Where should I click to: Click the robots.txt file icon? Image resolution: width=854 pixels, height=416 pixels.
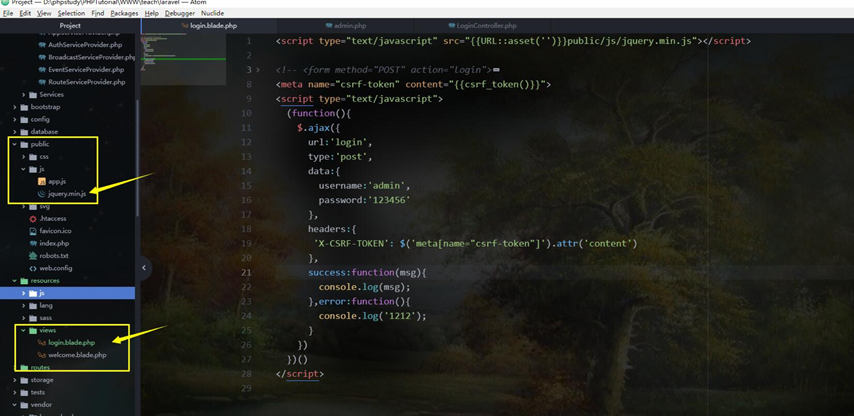33,256
